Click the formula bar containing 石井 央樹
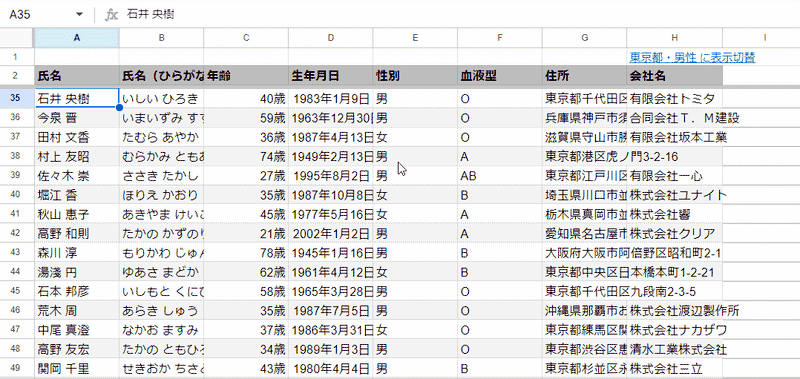 pos(459,14)
